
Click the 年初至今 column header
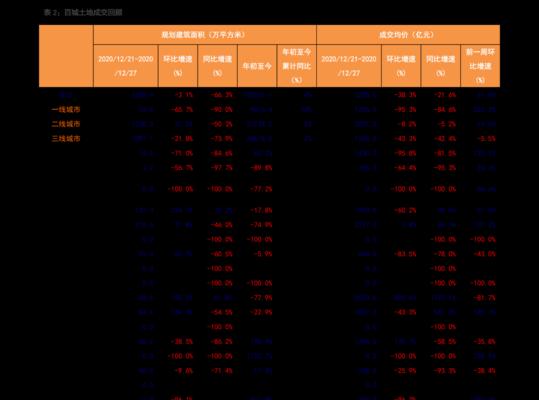(257, 66)
